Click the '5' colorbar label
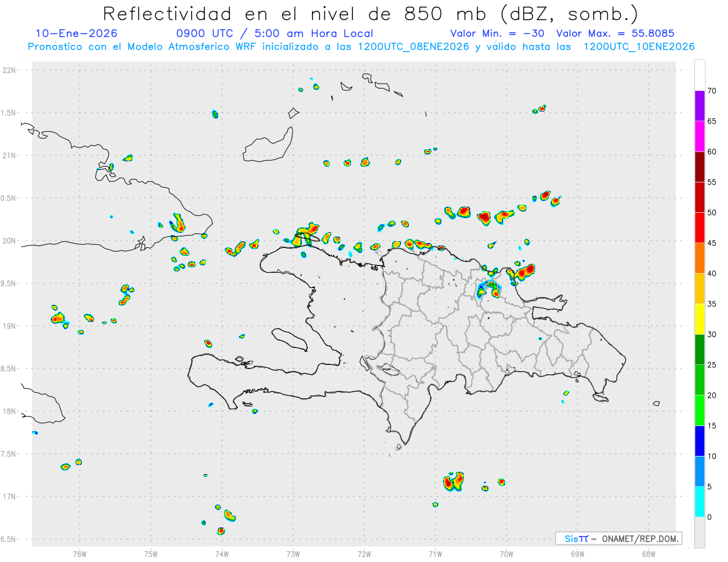Screen dimensions: 728x562 coord(710,487)
